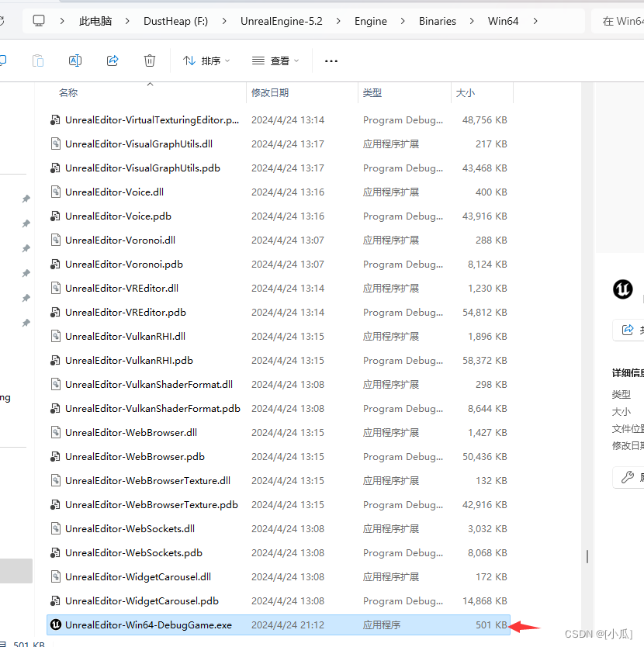This screenshot has width=644, height=647.
Task: Click the dll icon of UnrealEditor-Voice.dll
Action: coord(56,192)
